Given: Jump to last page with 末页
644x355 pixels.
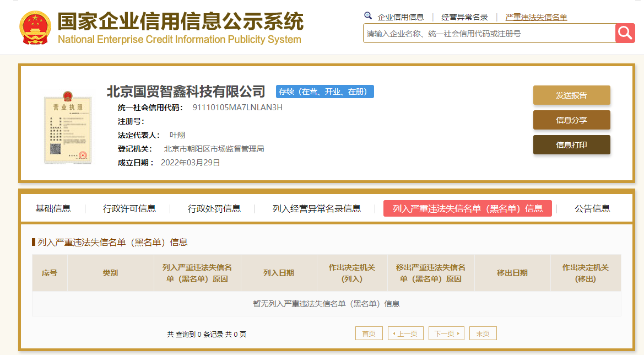Looking at the screenshot, I should (x=483, y=334).
